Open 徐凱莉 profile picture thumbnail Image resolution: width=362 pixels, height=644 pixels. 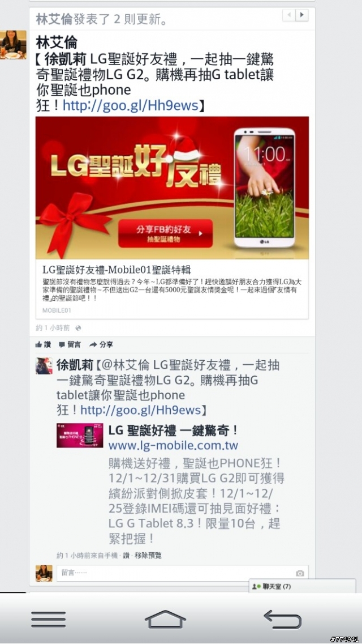pyautogui.click(x=44, y=365)
